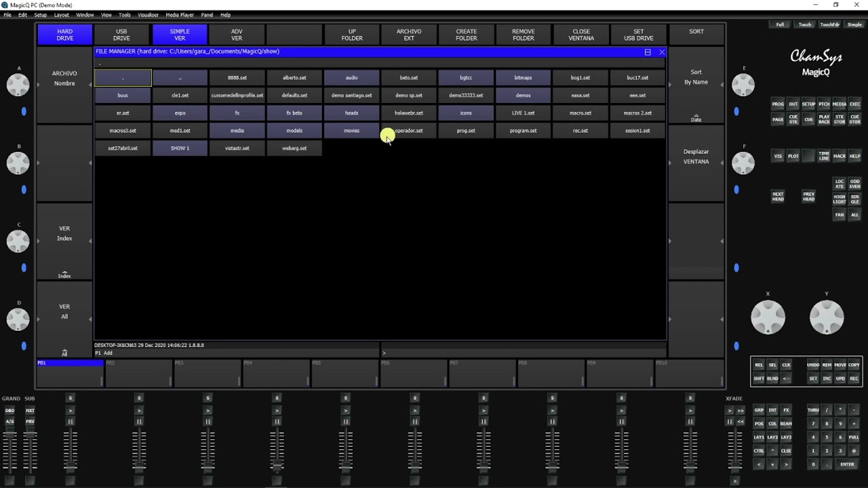Select the UNDO button
868x488 pixels.
[813, 365]
